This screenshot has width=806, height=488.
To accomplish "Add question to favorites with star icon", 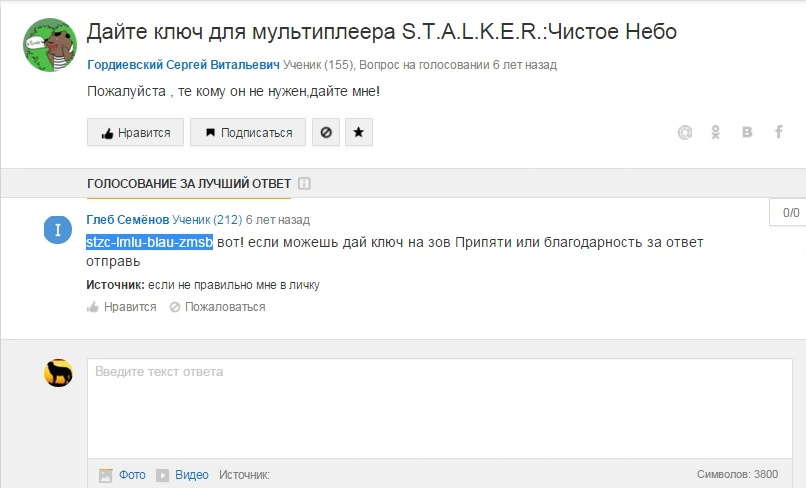I will [x=359, y=132].
